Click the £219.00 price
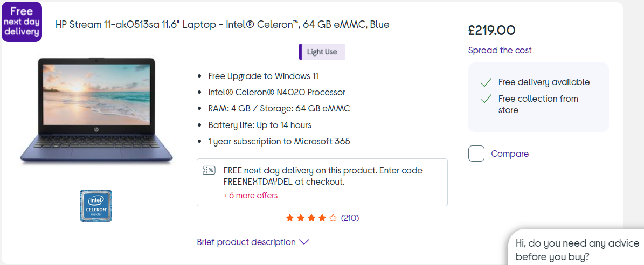This screenshot has height=265, width=644. pos(491,30)
